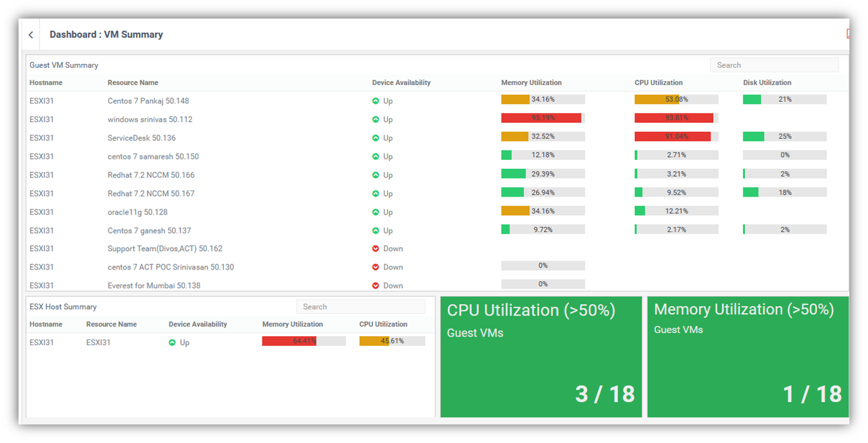Screen dimensions: 868x443
Task: Click Down status icon for Support Team row
Action: (376, 249)
